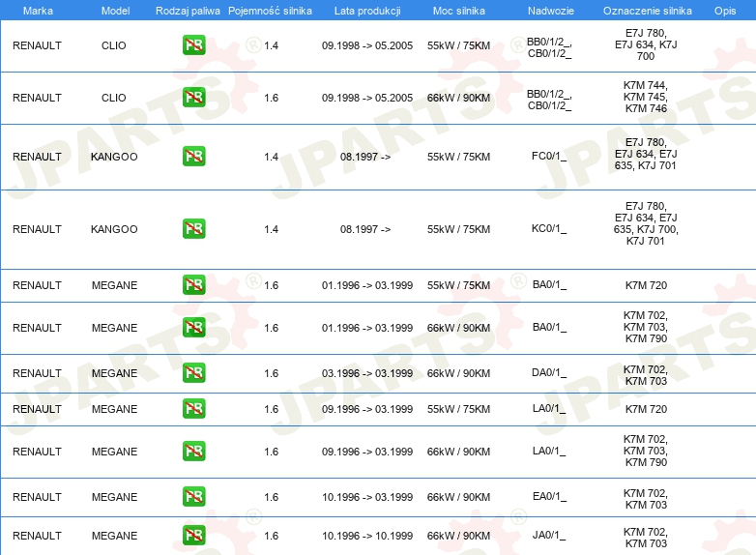Select the CLIO model cell in the 1.4 row
This screenshot has height=555, width=756.
coord(114,45)
